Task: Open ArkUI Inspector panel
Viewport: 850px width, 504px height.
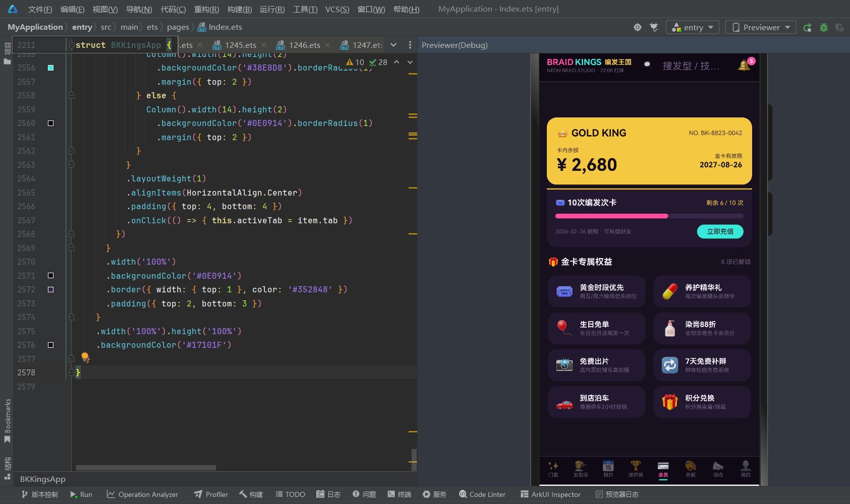Action: click(550, 494)
